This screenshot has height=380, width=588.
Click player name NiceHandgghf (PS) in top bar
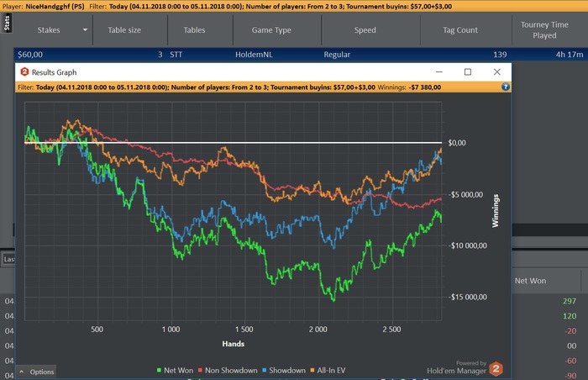pos(55,6)
